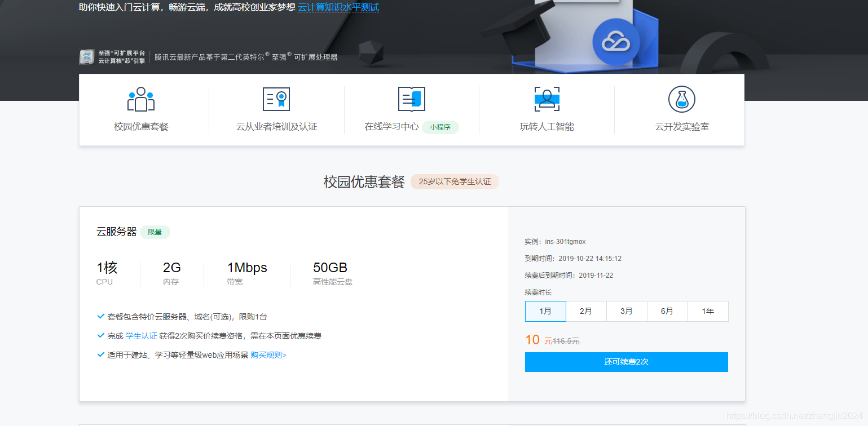Select the 3月 renewal duration
The width and height of the screenshot is (868, 426).
tap(627, 311)
